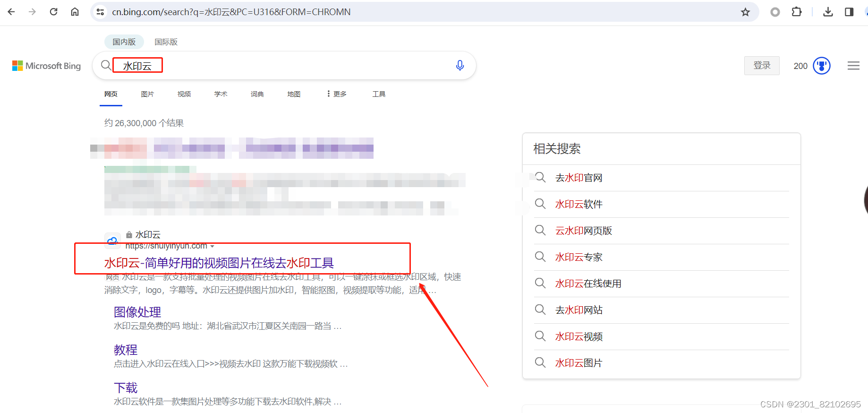Select the 网页 results tab
Viewport: 868px width, 413px height.
[x=111, y=94]
